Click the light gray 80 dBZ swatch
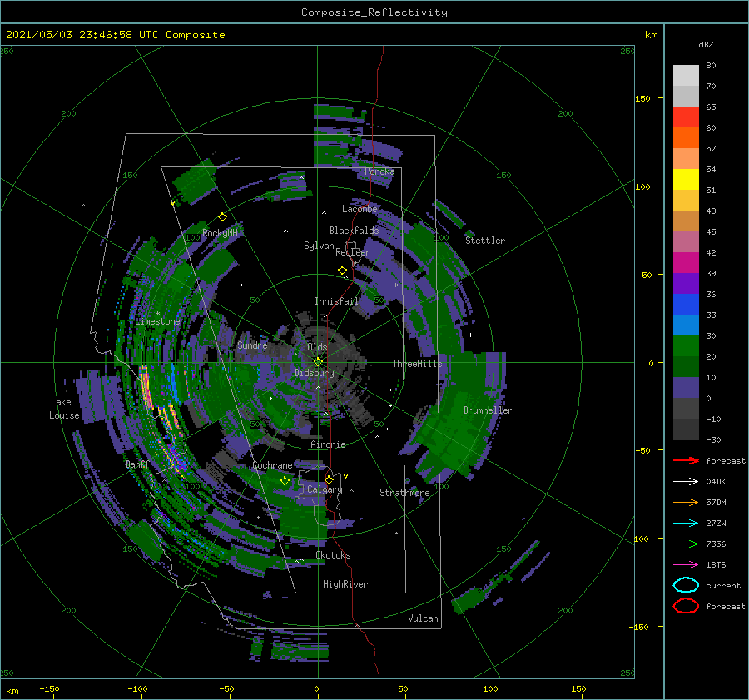Screen dimensions: 749x700 pyautogui.click(x=686, y=75)
